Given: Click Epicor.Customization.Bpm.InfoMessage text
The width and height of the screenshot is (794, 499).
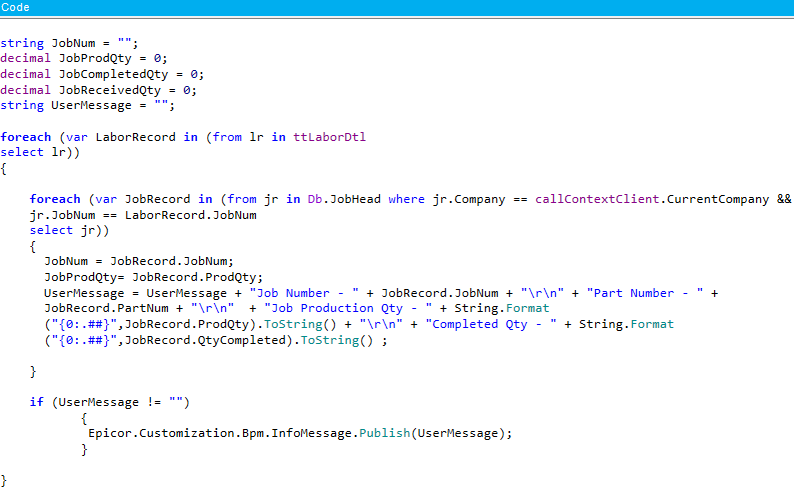Looking at the screenshot, I should 220,433.
